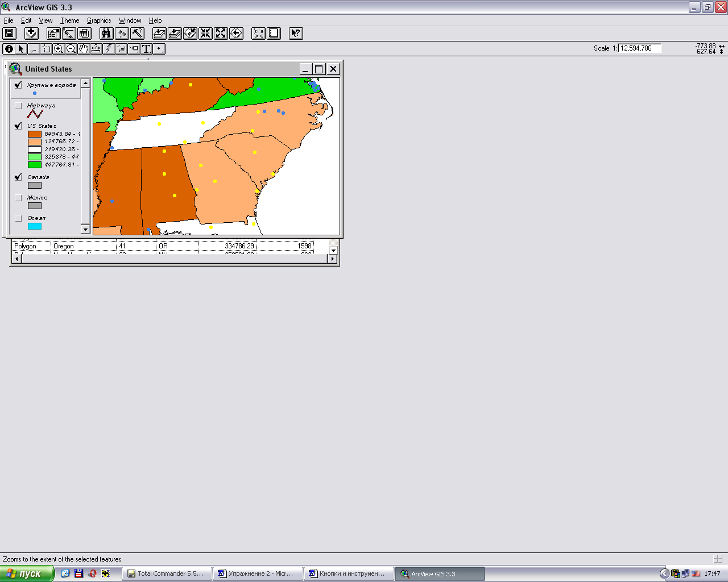The image size is (728, 582).
Task: Select the Pan hand tool
Action: (84, 49)
